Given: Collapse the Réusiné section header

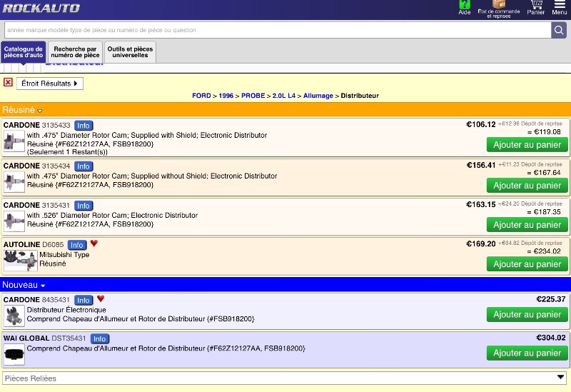Looking at the screenshot, I should point(22,110).
